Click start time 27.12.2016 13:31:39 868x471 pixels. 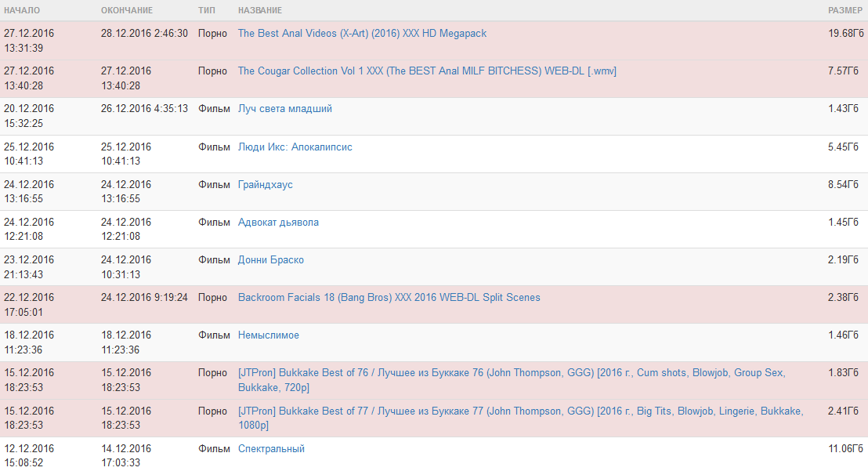coord(29,41)
